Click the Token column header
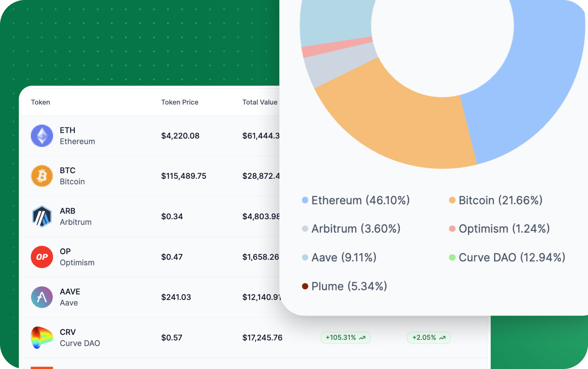The height and width of the screenshot is (369, 588). coord(40,102)
